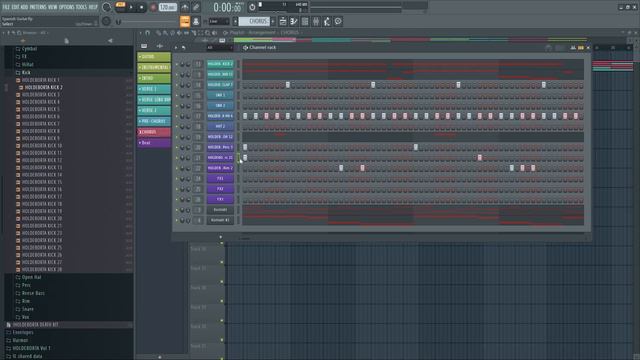This screenshot has width=640, height=360.
Task: Open the Mixer view icon
Action: [316, 21]
